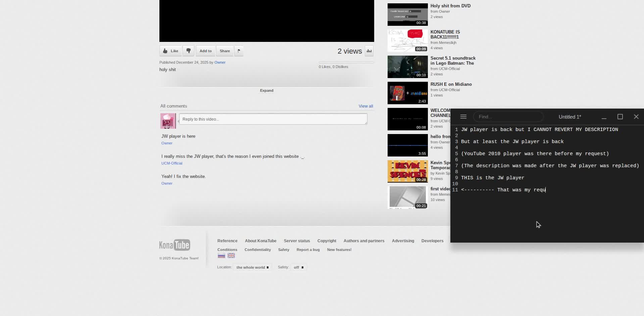Open the Location 'the whole world' dropdown
The height and width of the screenshot is (316, 644).
pyautogui.click(x=252, y=267)
